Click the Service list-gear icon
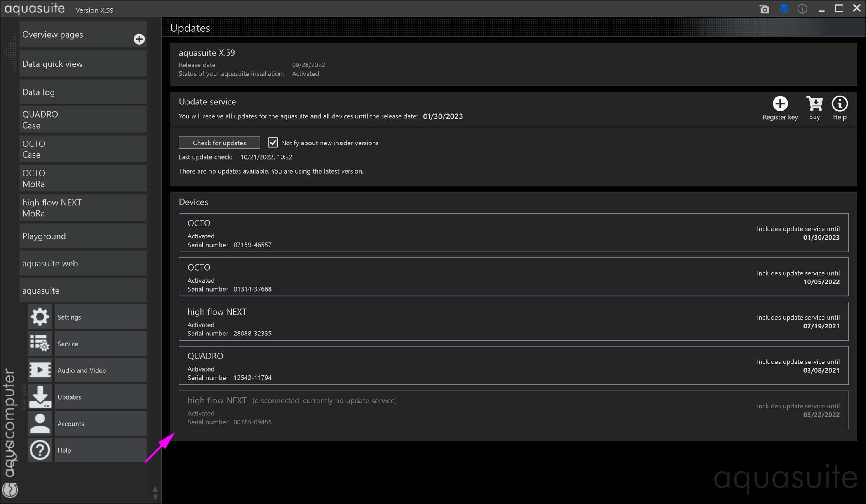Image resolution: width=866 pixels, height=504 pixels. (x=40, y=344)
